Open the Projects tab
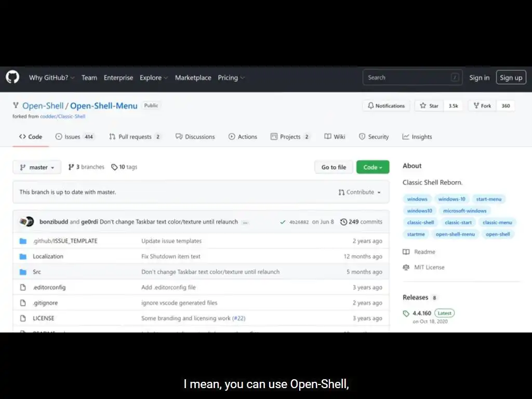Screen dimensions: 532x399 [x=290, y=137]
